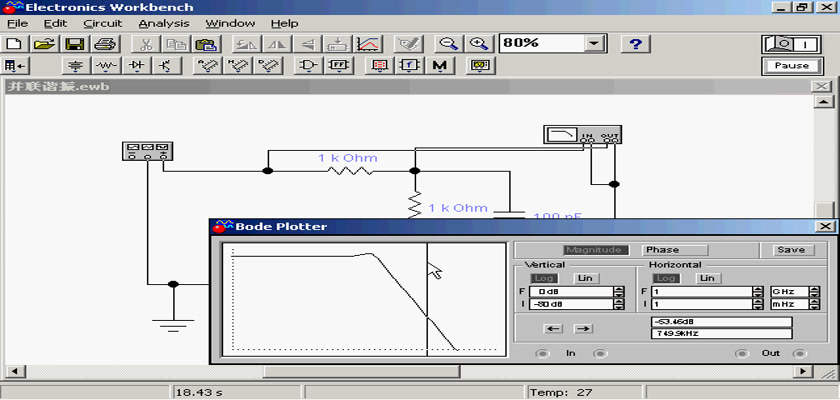Open the Circuit menu
Image resolution: width=840 pixels, height=400 pixels.
(103, 24)
